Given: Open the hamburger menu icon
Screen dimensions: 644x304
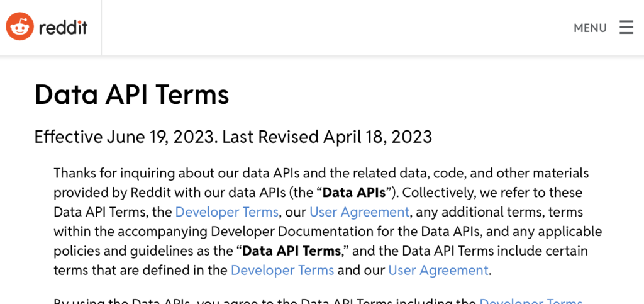Looking at the screenshot, I should [626, 28].
